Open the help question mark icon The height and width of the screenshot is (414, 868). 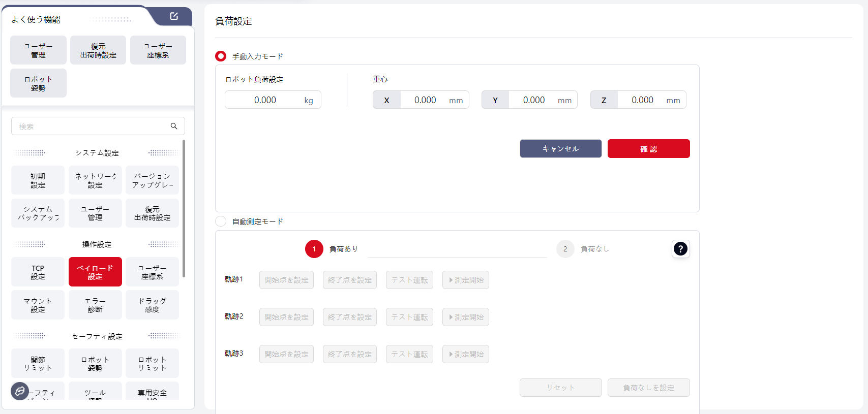tap(680, 249)
